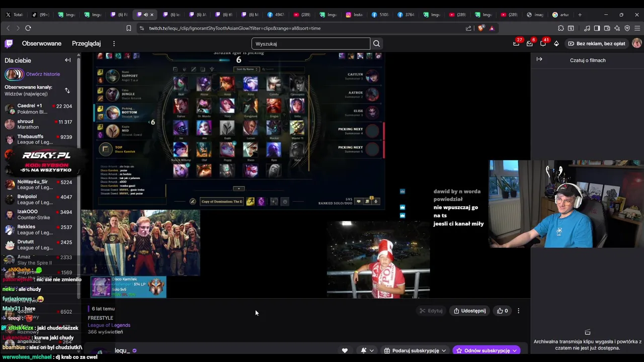Open a new browser tab

coord(580,15)
